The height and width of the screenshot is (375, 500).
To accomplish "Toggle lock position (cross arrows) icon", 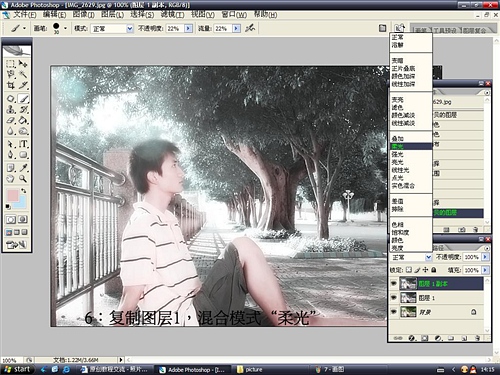I will pos(425,270).
